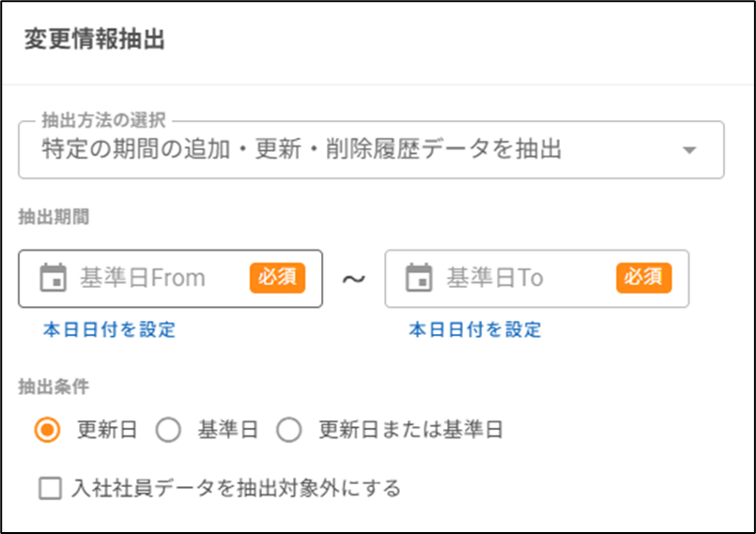
Task: Focus the 基準日From date input
Action: pyautogui.click(x=150, y=279)
